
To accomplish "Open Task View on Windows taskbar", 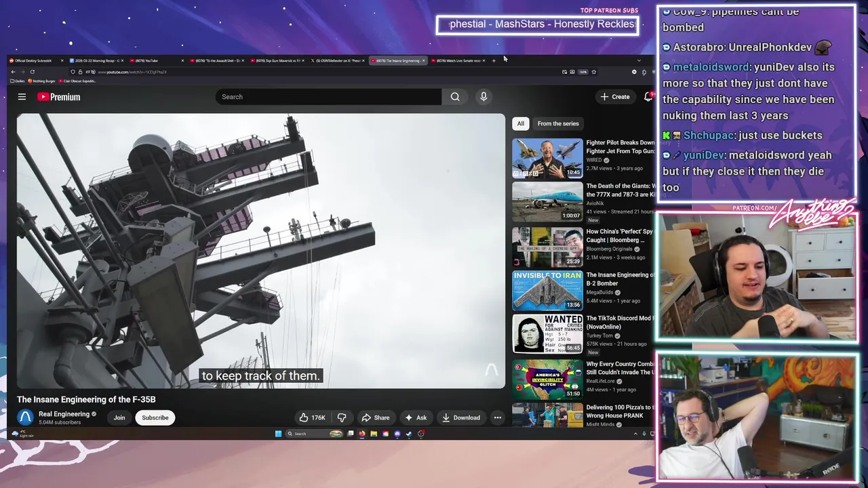I will (351, 434).
